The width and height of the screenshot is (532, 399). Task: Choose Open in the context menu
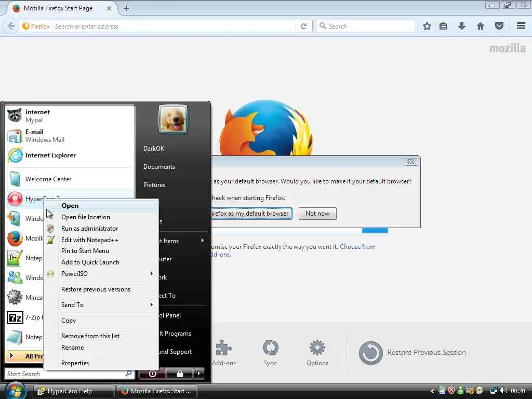coord(101,206)
